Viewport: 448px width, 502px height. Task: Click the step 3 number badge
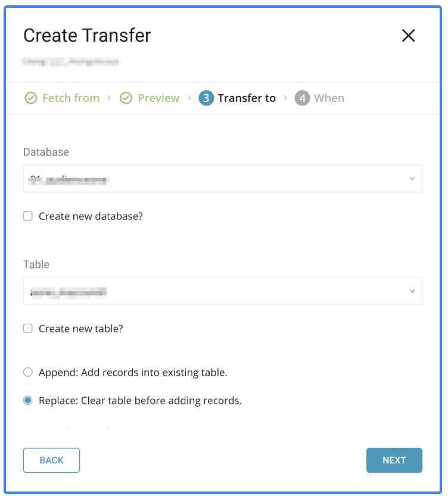[x=206, y=98]
